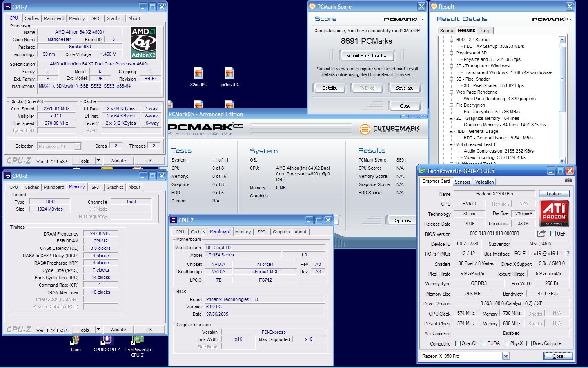The image size is (588, 368).
Task: Open Tools dropdown arrow in CPU-Z Memory window
Action: 98,330
